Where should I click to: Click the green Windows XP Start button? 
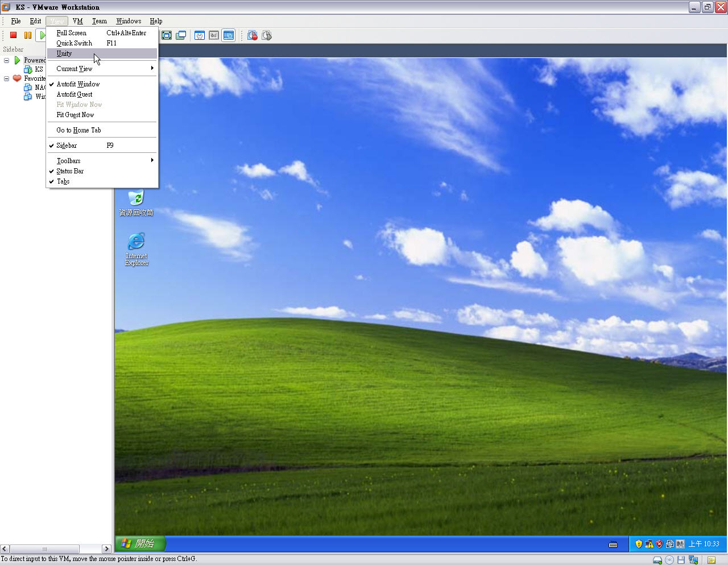coord(140,544)
